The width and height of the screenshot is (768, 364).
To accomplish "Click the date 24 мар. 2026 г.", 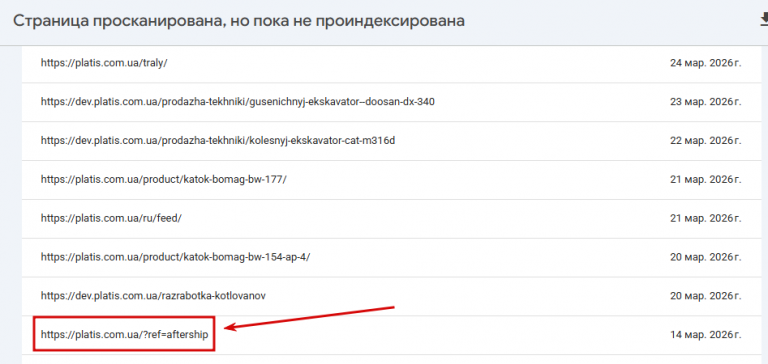I will [x=705, y=63].
